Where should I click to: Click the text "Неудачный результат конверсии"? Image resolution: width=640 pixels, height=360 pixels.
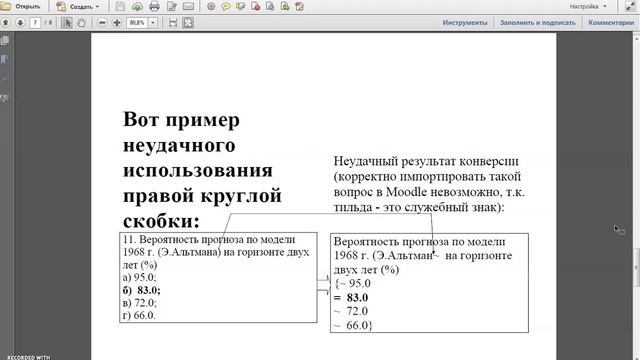coord(426,161)
